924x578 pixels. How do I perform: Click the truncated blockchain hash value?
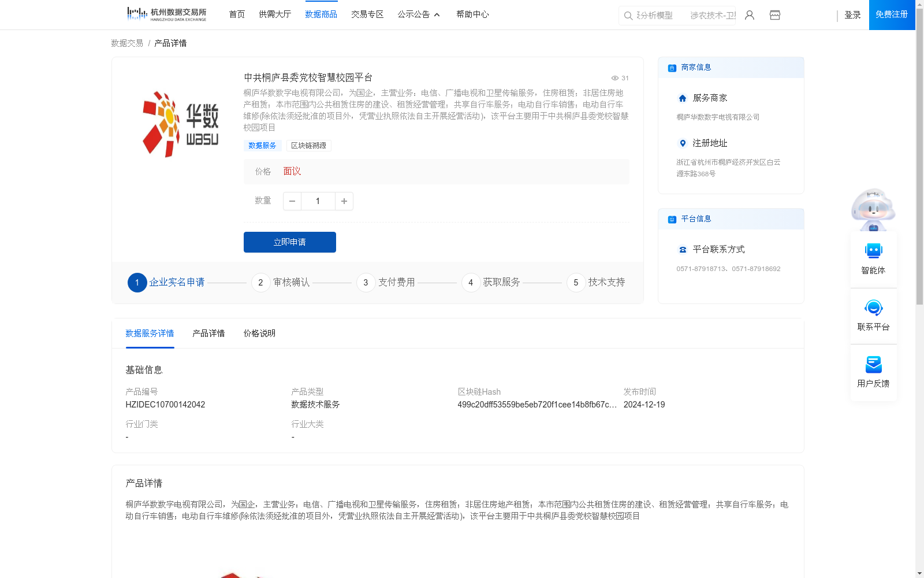click(x=537, y=405)
